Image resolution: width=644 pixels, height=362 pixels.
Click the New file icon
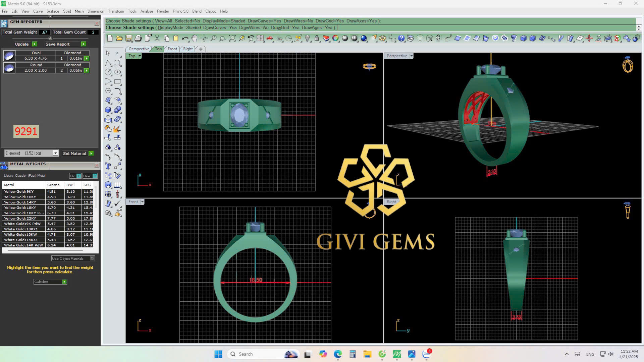(x=110, y=39)
